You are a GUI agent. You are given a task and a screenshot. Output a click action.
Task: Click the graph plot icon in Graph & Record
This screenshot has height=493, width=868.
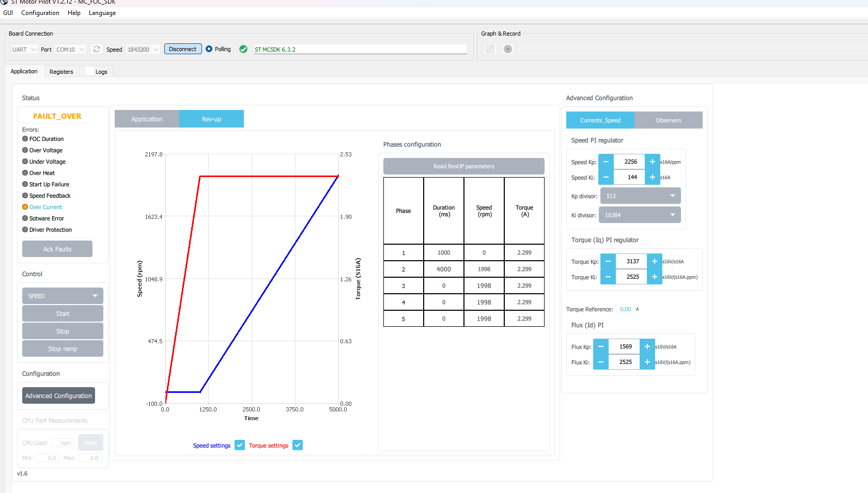pyautogui.click(x=489, y=49)
